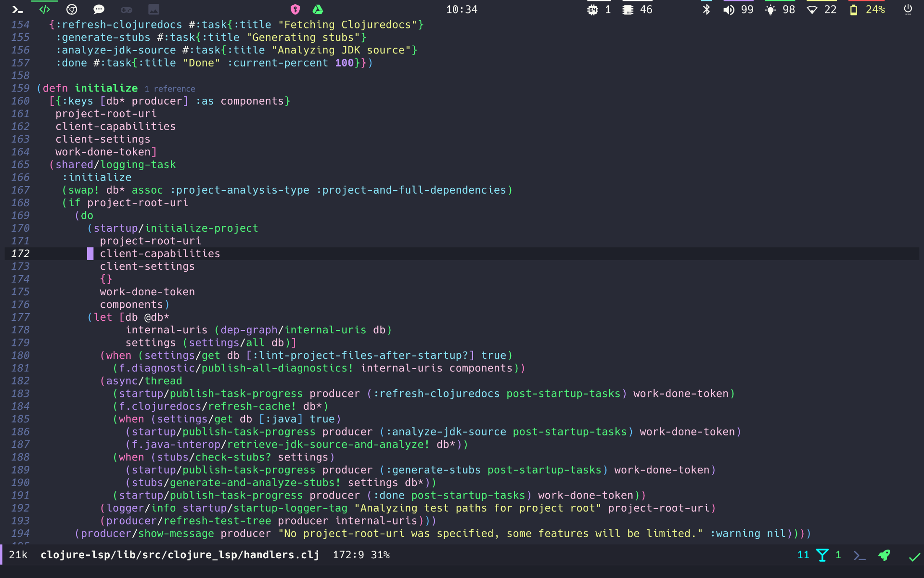This screenshot has width=924, height=578.
Task: Click ':lint-project-files-after-startup?' on line 180
Action: pos(360,355)
